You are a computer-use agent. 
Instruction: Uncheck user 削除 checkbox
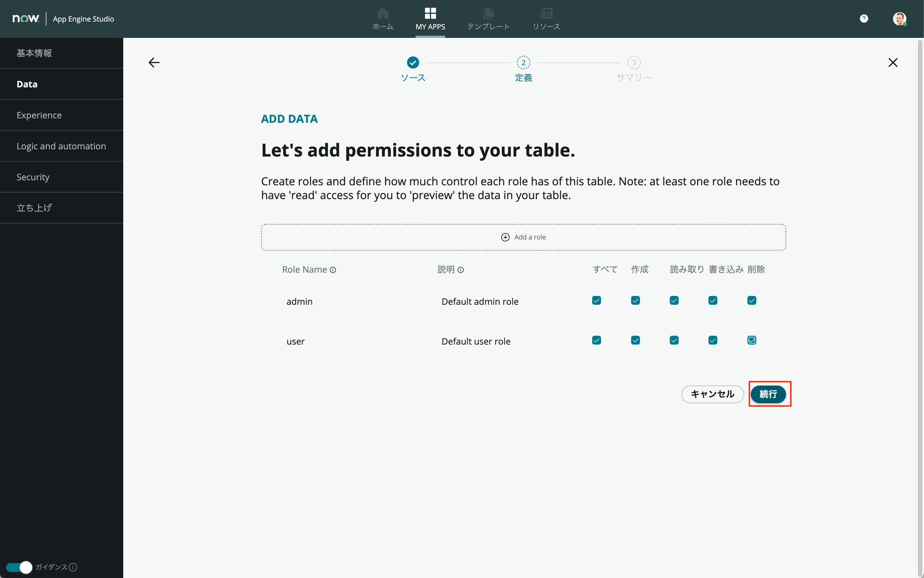pyautogui.click(x=752, y=340)
